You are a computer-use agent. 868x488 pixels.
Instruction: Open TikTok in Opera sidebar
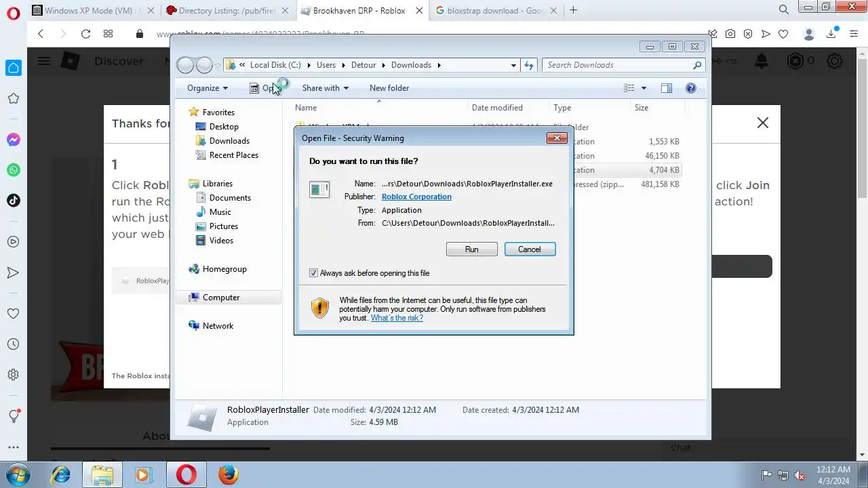14,200
